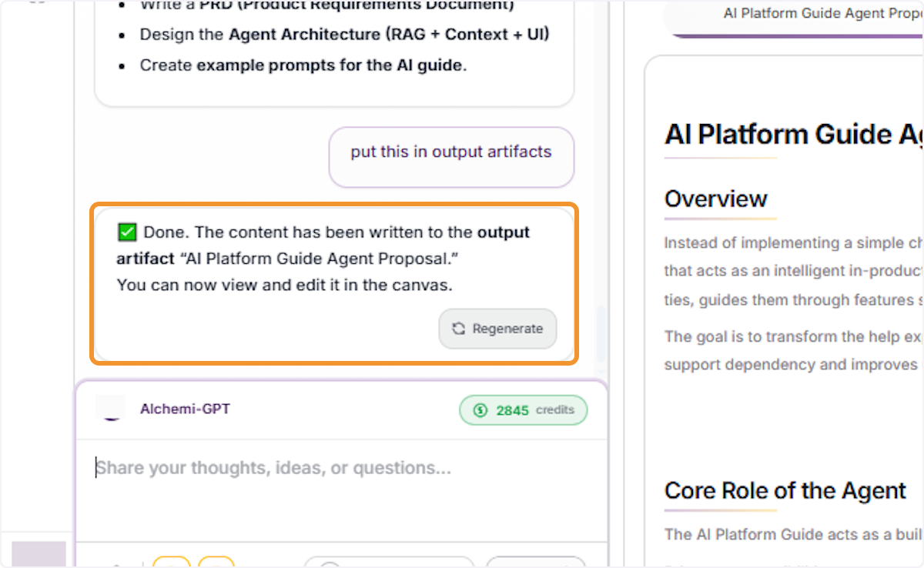924x568 pixels.
Task: Click the wide pill control below the input
Action: 389,563
